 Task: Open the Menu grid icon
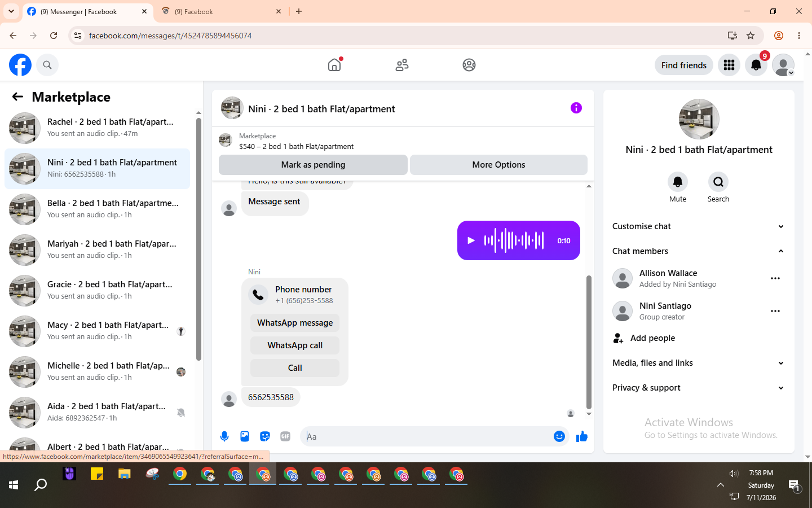729,65
